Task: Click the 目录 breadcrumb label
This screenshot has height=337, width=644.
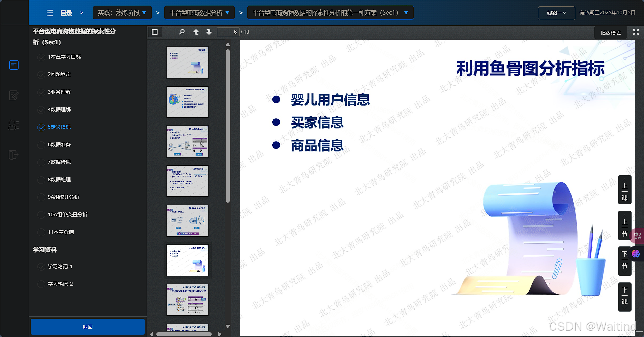Action: 66,13
